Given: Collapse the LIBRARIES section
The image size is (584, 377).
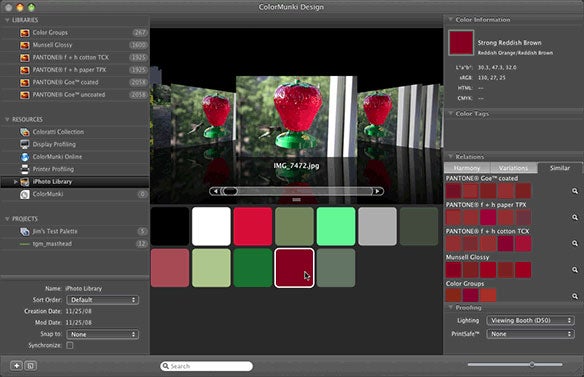Looking at the screenshot, I should tap(7, 20).
